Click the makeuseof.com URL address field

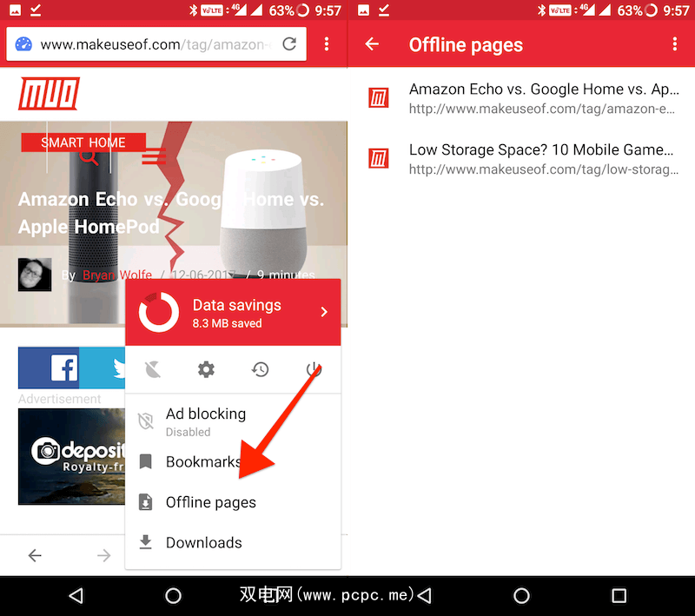(x=156, y=43)
